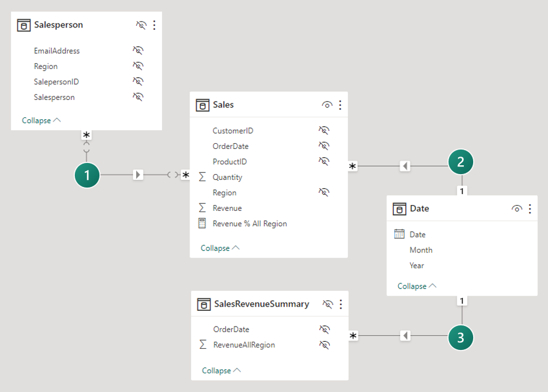Collapse the Sales table card
The width and height of the screenshot is (548, 392).
220,248
